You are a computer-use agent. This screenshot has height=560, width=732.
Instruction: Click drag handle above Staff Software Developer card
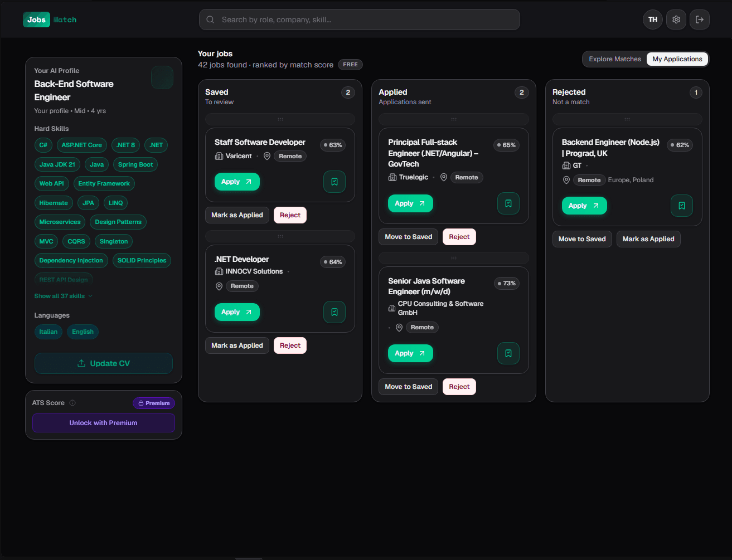(x=280, y=119)
